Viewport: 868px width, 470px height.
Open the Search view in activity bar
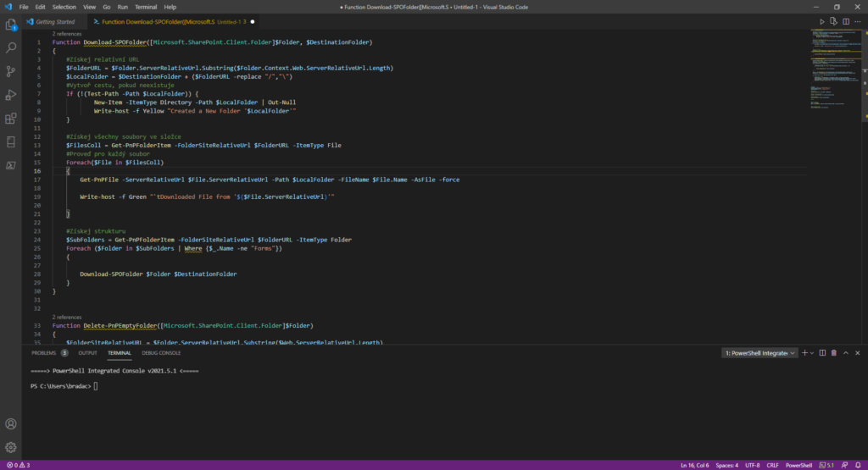click(x=10, y=48)
